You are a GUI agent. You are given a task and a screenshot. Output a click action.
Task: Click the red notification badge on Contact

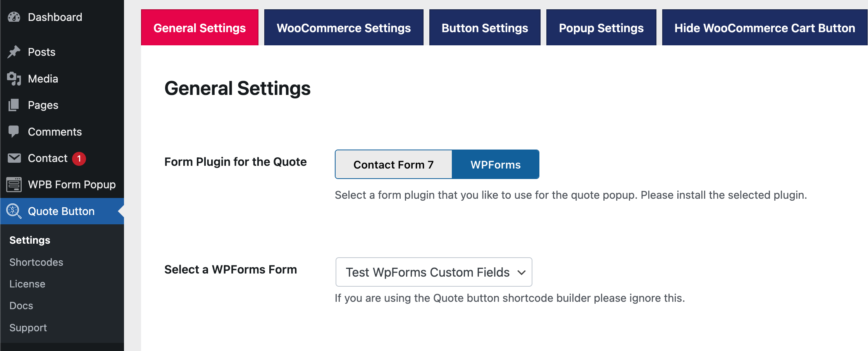pyautogui.click(x=79, y=158)
